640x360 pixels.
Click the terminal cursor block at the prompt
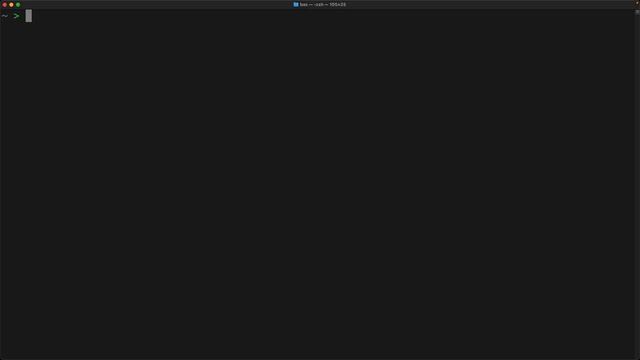(29, 16)
